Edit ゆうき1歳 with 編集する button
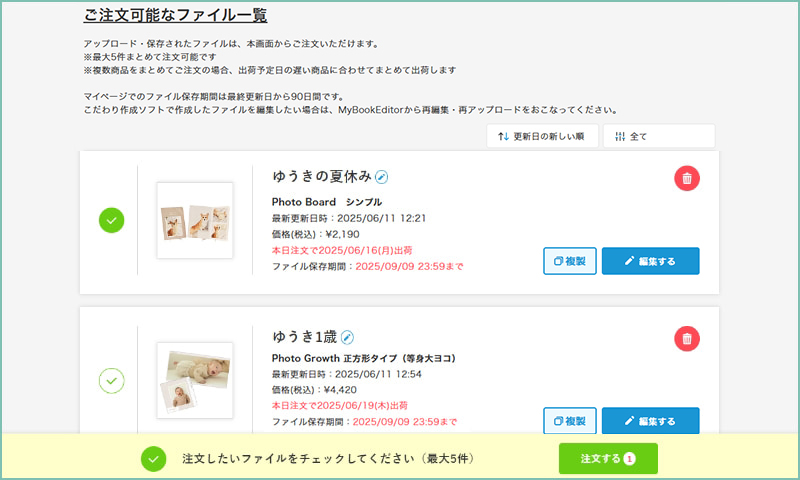 point(651,421)
